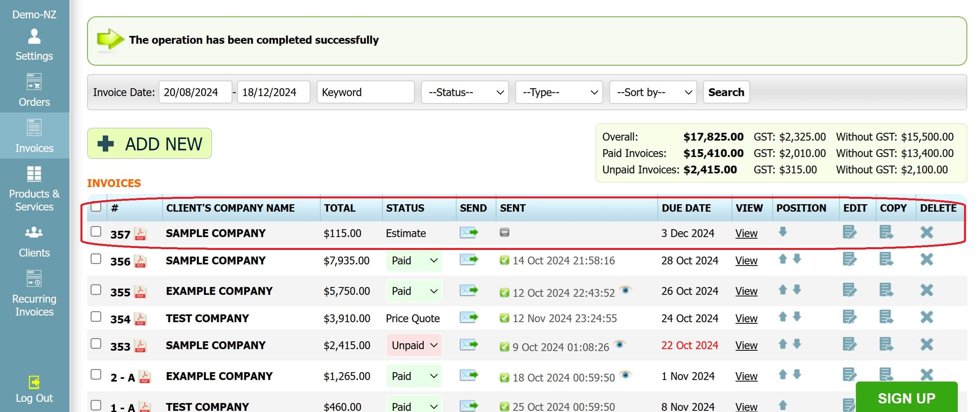Copy invoice 357
This screenshot has height=412, width=980.
[x=886, y=232]
